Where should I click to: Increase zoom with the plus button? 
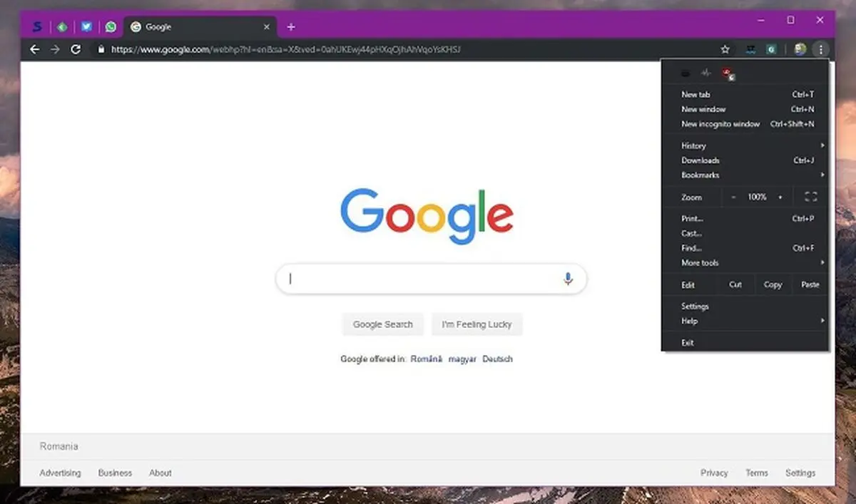[x=780, y=197]
